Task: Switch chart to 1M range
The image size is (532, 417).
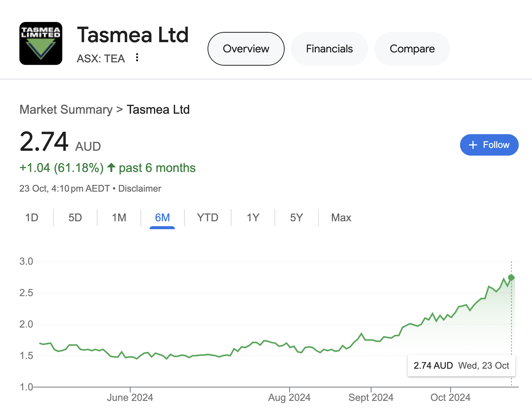Action: click(119, 218)
